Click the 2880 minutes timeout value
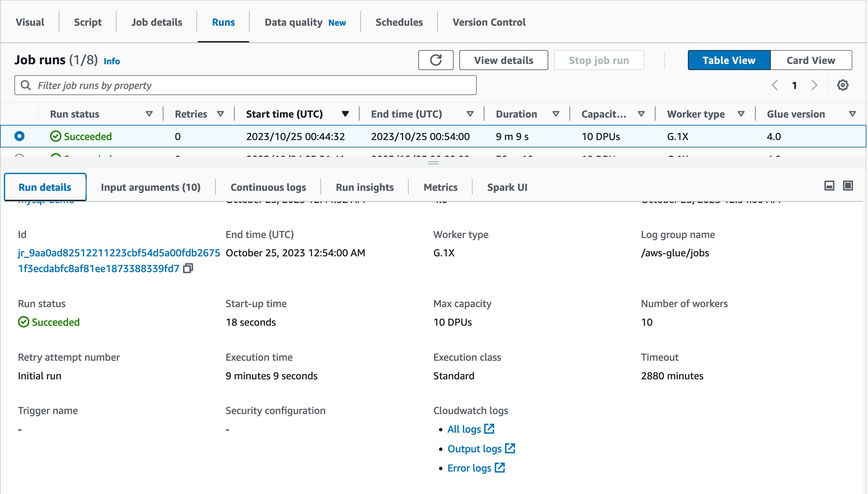The width and height of the screenshot is (868, 494). point(672,376)
